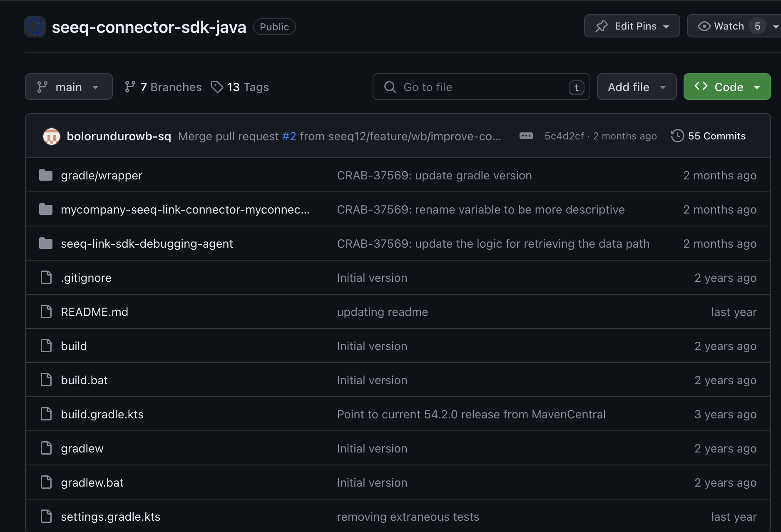Screen dimensions: 781x532
Task: Click bolorundurowb-sq's avatar image
Action: pyautogui.click(x=52, y=136)
